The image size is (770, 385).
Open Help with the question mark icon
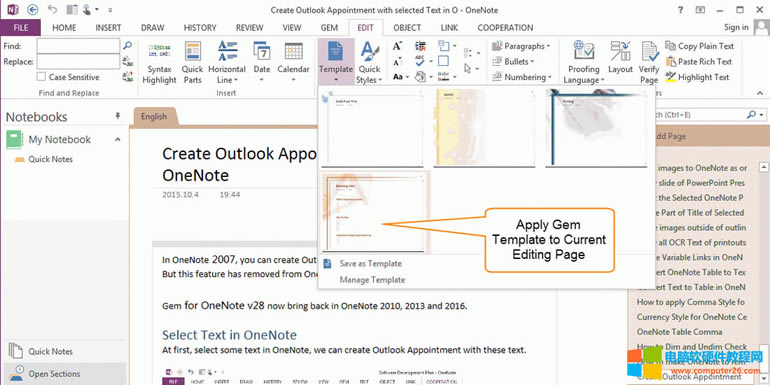coord(680,10)
